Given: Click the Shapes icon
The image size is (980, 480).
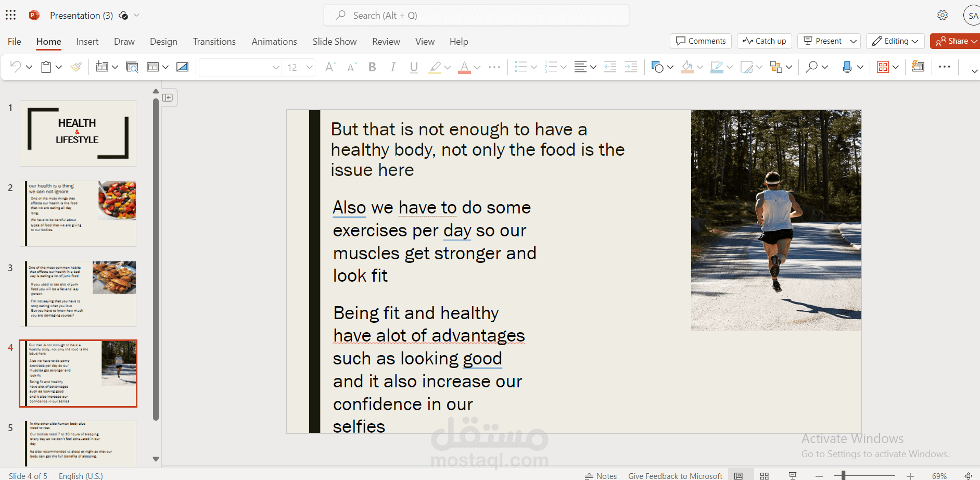Looking at the screenshot, I should pyautogui.click(x=657, y=67).
